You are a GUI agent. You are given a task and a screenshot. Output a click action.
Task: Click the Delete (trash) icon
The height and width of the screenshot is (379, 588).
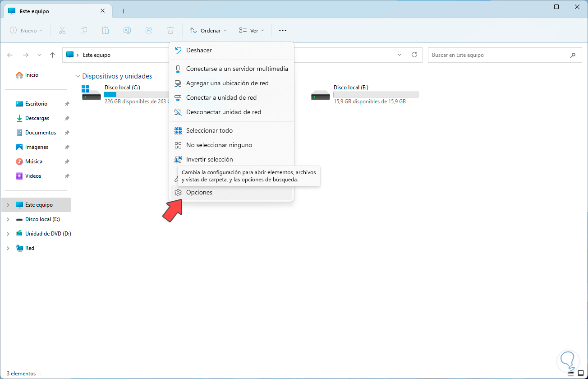(170, 30)
